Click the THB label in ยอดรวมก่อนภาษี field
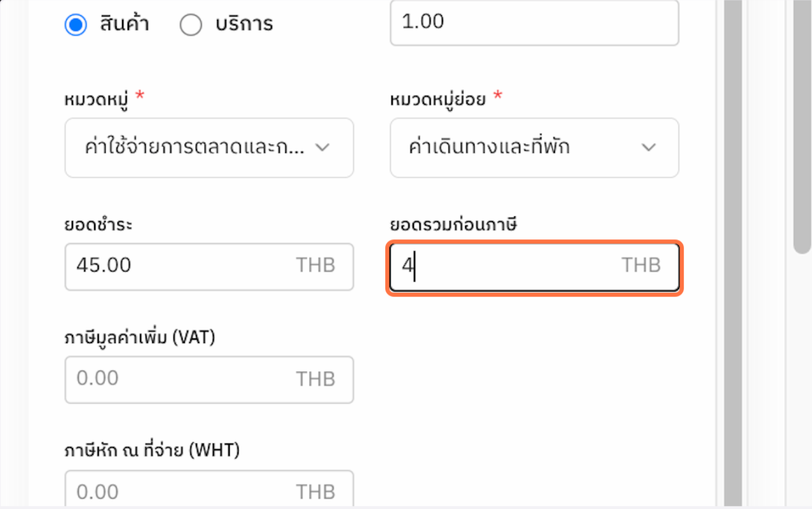 pyautogui.click(x=641, y=265)
